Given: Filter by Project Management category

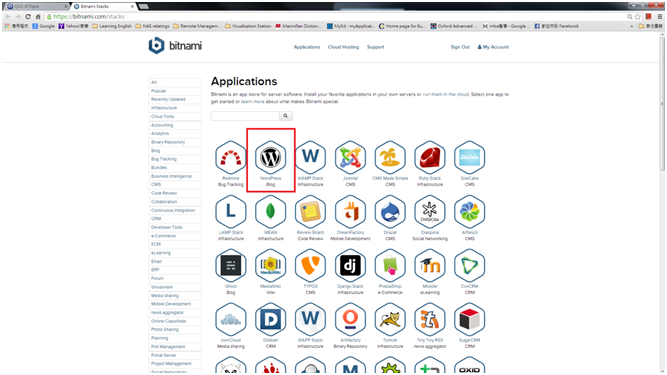Looking at the screenshot, I should click(x=175, y=364).
